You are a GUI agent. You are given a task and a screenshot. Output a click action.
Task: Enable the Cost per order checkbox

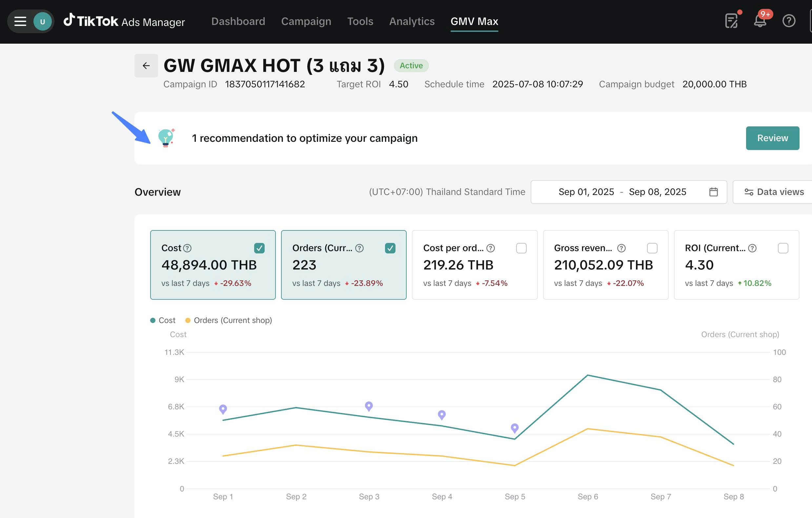521,248
